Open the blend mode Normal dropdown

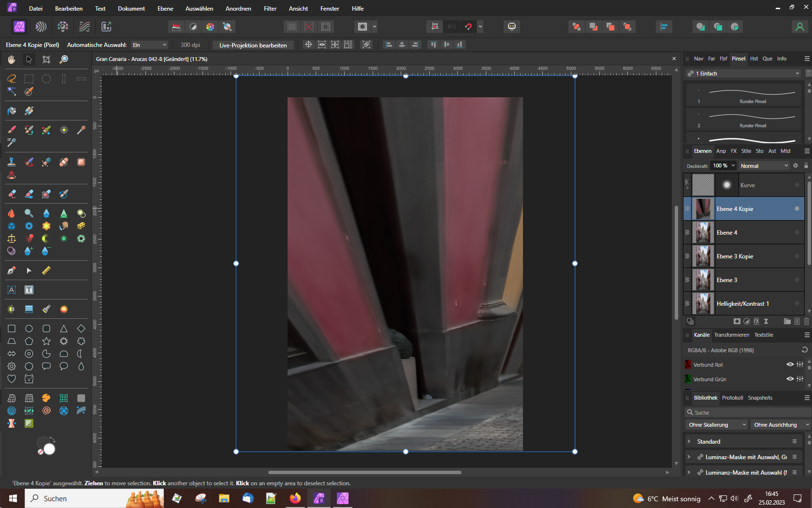(x=764, y=166)
